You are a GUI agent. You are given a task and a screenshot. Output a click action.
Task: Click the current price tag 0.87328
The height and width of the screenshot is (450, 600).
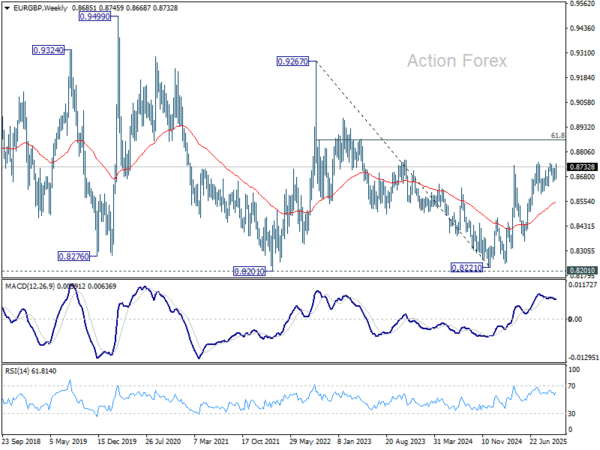coord(582,167)
